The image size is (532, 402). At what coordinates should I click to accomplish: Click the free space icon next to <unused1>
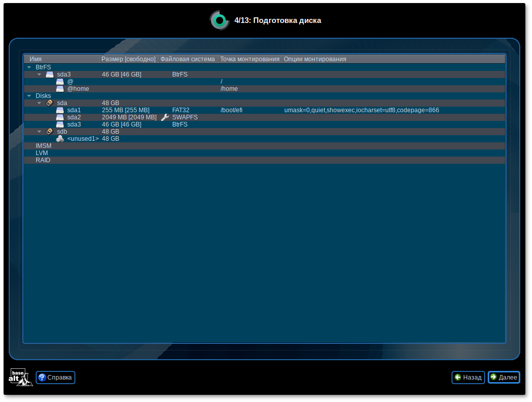(60, 138)
